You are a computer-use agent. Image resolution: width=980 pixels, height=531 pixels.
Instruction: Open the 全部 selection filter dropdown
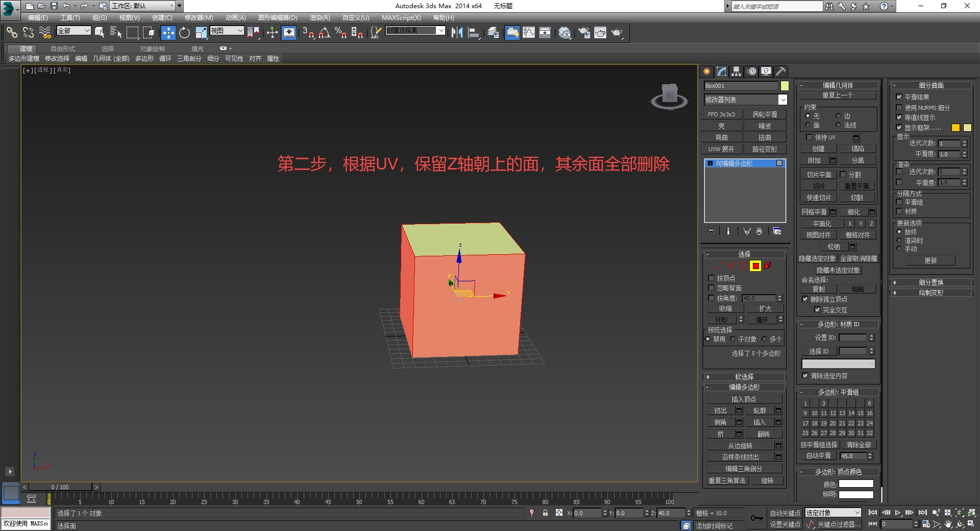(x=73, y=31)
